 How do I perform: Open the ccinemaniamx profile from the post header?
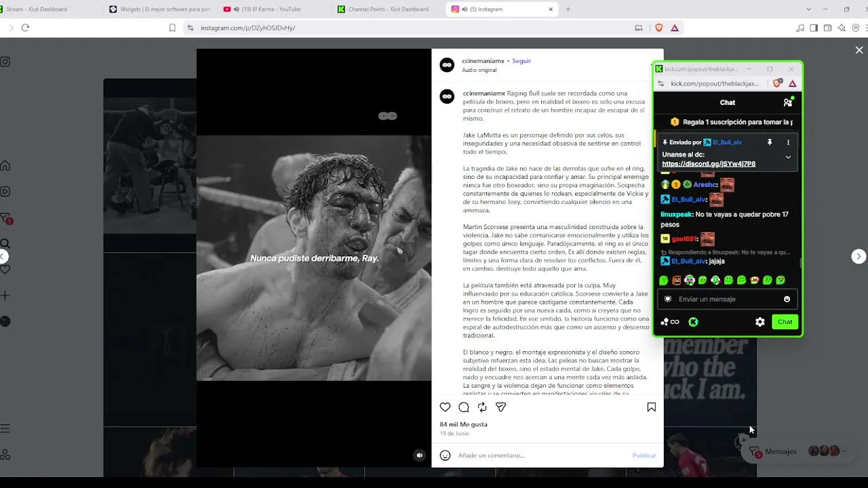pos(484,61)
